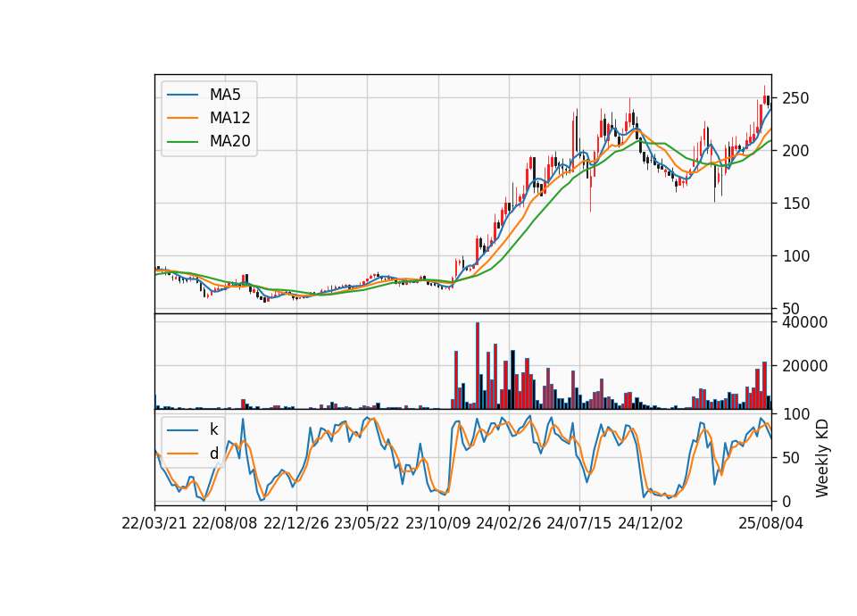Click the 150 price axis label
Viewport: 857px width, 616px height.
coord(795,204)
